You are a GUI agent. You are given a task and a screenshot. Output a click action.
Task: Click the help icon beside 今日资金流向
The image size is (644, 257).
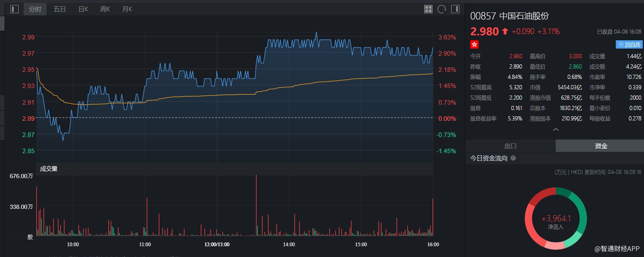pyautogui.click(x=513, y=159)
